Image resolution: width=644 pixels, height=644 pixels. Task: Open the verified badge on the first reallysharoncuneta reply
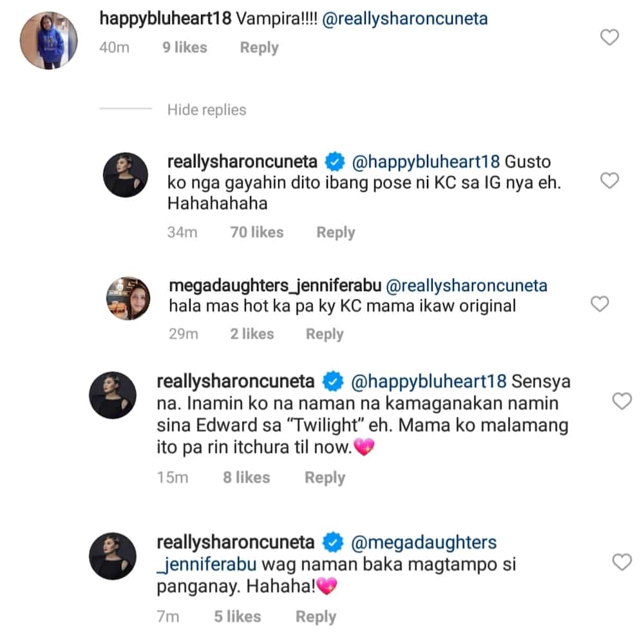(x=335, y=162)
